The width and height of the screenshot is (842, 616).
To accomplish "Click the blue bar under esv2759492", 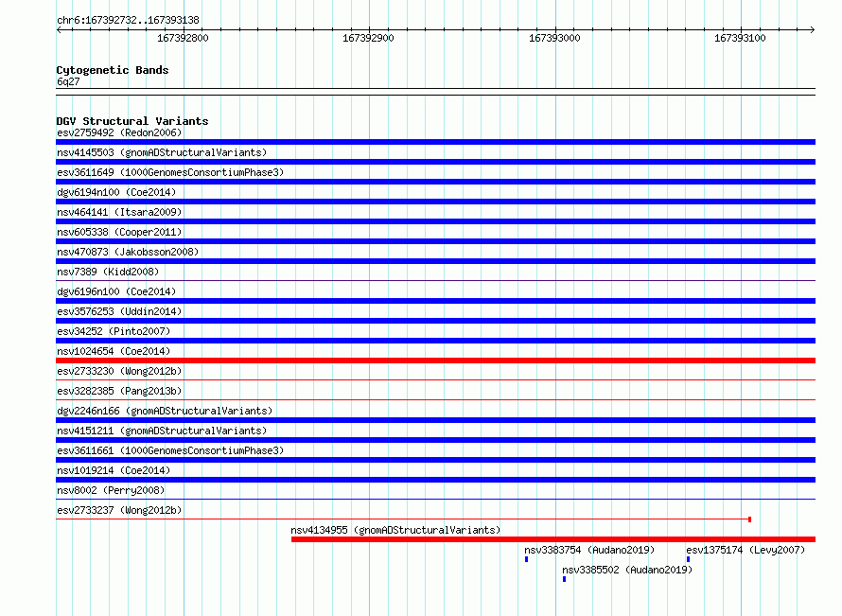I will (x=435, y=142).
